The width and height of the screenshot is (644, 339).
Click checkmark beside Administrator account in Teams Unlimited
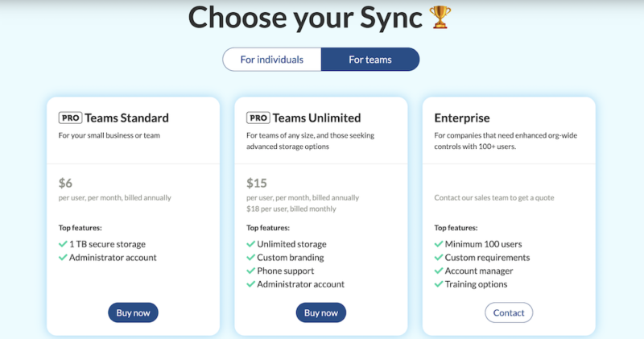250,284
